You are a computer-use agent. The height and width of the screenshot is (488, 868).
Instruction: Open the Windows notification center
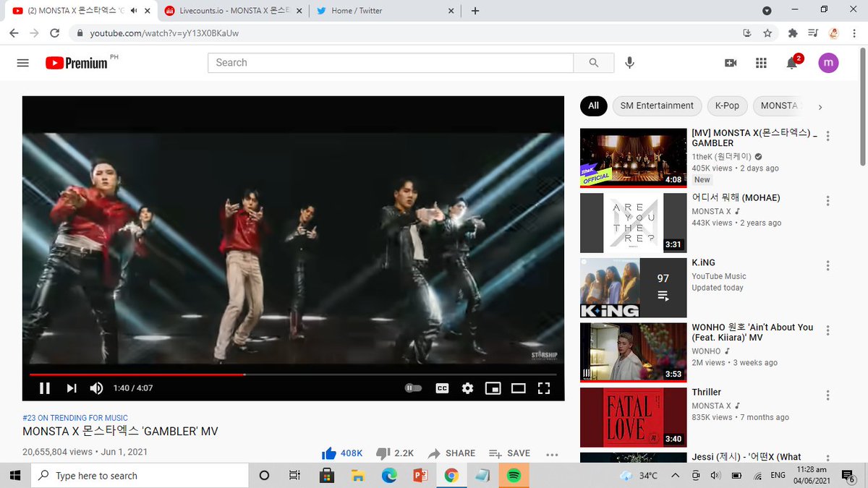(848, 476)
